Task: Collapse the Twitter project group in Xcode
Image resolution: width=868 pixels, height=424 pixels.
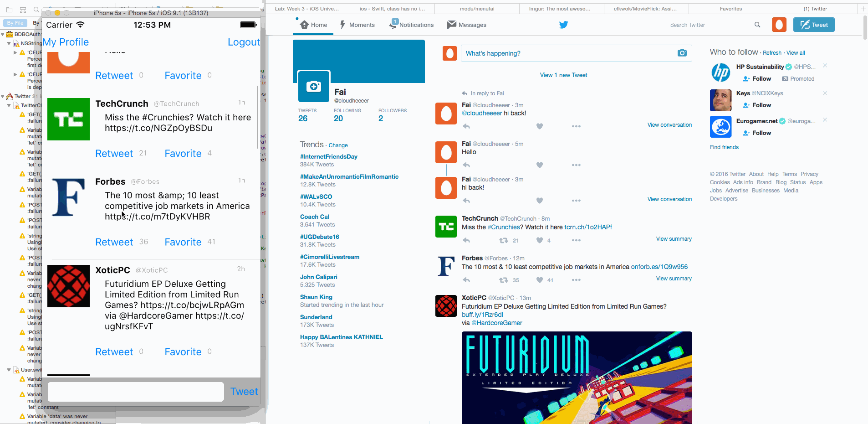Action: point(3,96)
